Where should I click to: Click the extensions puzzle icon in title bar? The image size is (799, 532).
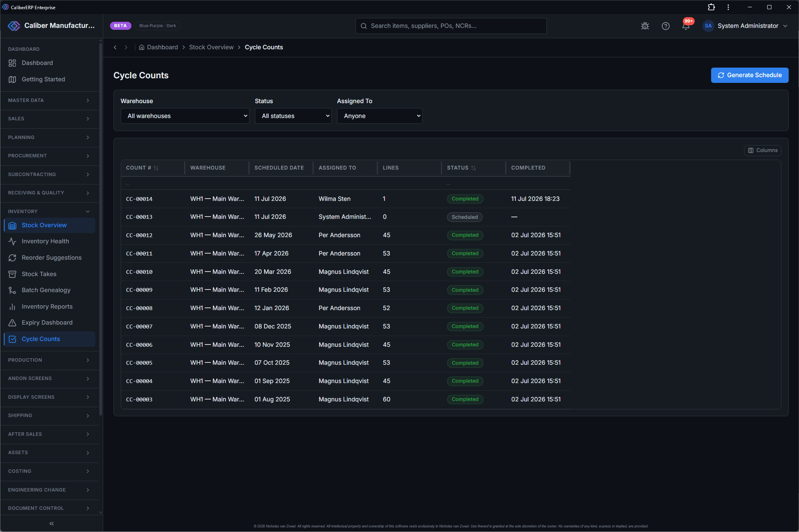click(x=711, y=7)
